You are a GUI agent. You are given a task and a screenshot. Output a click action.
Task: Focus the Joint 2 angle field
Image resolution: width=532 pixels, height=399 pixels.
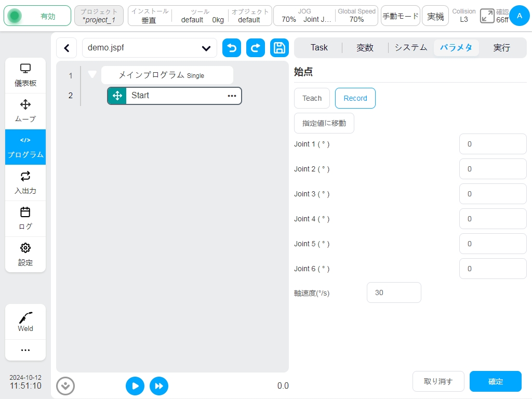tap(493, 169)
